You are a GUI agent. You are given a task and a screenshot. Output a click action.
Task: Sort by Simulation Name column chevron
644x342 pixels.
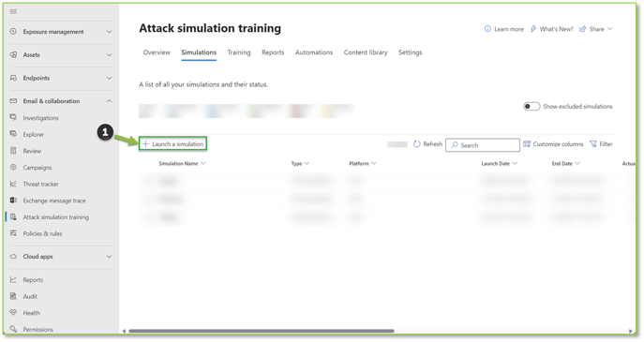tap(202, 163)
